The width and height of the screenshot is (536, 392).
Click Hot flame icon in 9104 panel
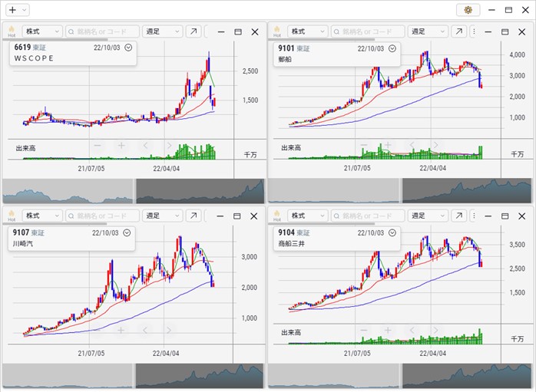[x=277, y=216]
